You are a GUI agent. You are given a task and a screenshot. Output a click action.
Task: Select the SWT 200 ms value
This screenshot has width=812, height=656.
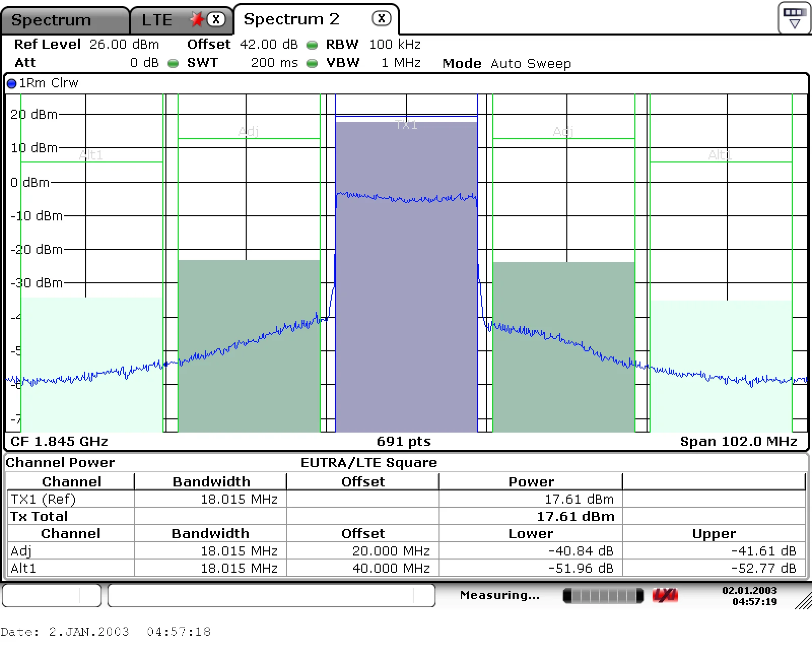tap(275, 63)
